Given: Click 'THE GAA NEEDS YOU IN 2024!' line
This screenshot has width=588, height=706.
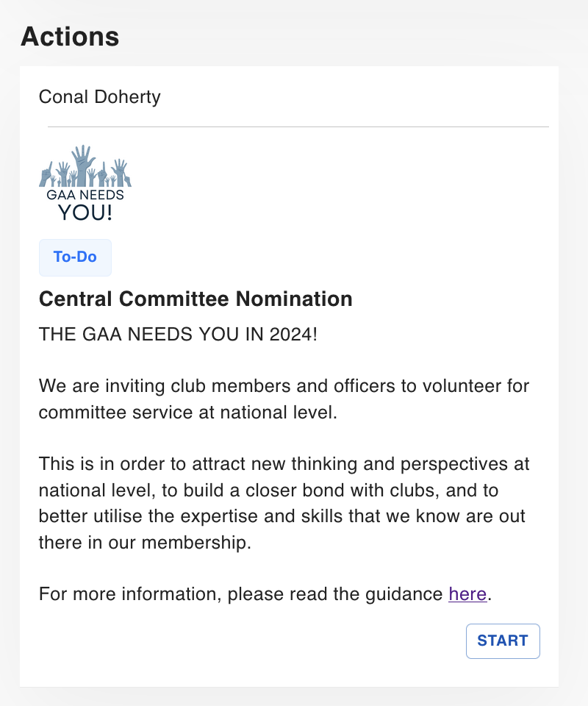Looking at the screenshot, I should pyautogui.click(x=178, y=334).
